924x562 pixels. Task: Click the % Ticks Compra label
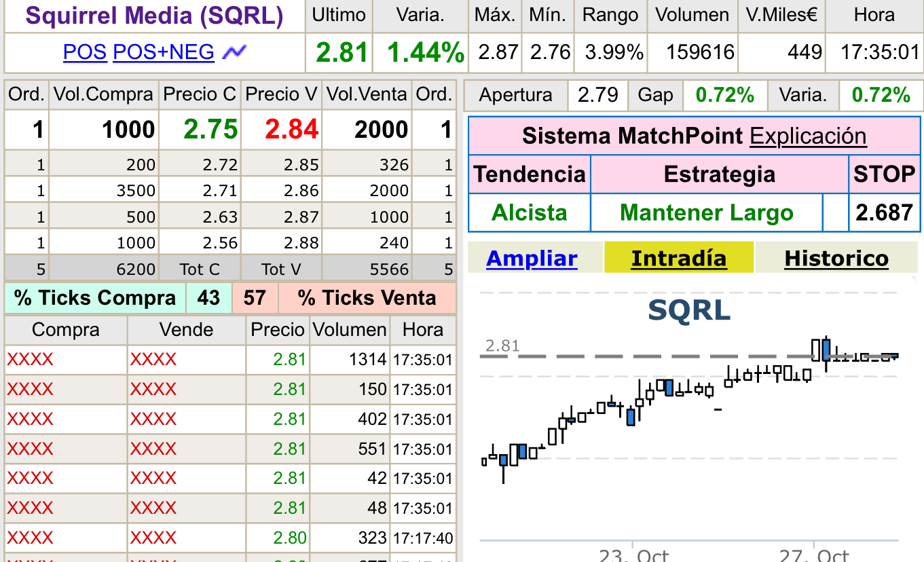coord(95,298)
